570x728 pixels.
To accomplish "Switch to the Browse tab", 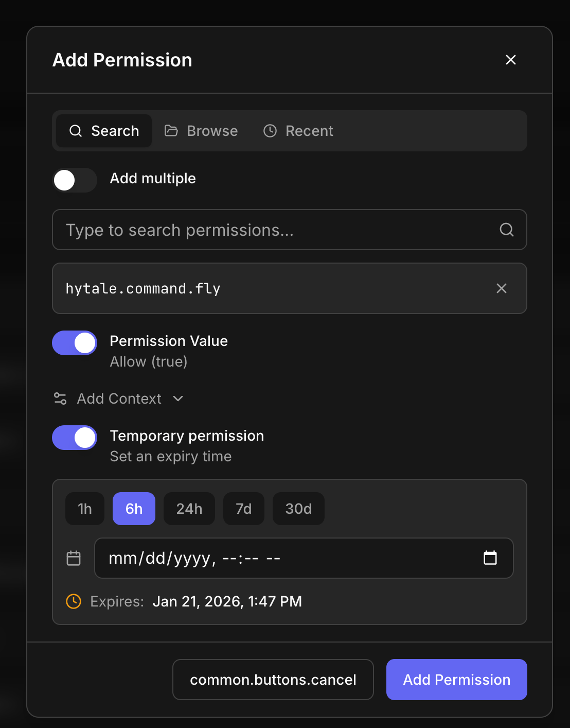I will 201,131.
